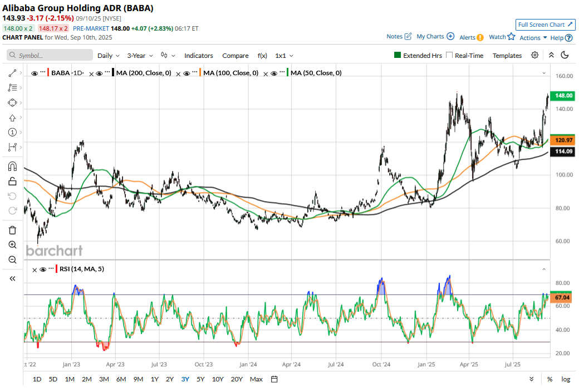The image size is (579, 392).
Task: Choose the arrow marker tool
Action: [x=12, y=118]
